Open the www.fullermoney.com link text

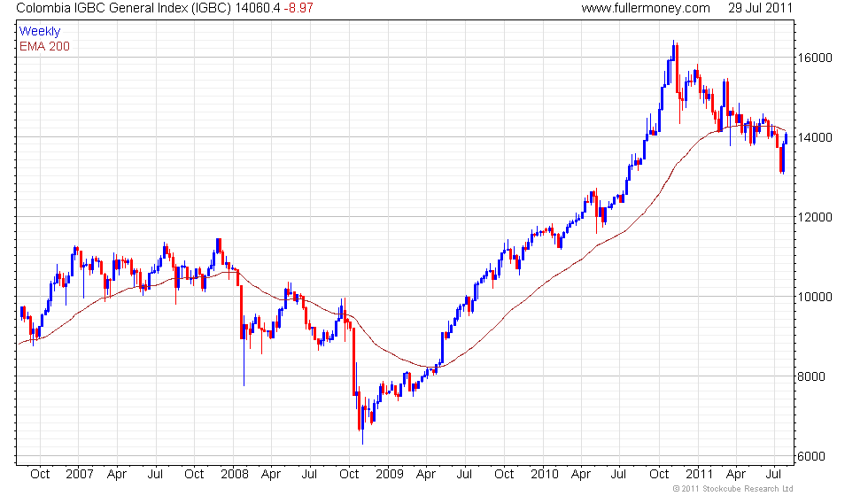coord(646,8)
